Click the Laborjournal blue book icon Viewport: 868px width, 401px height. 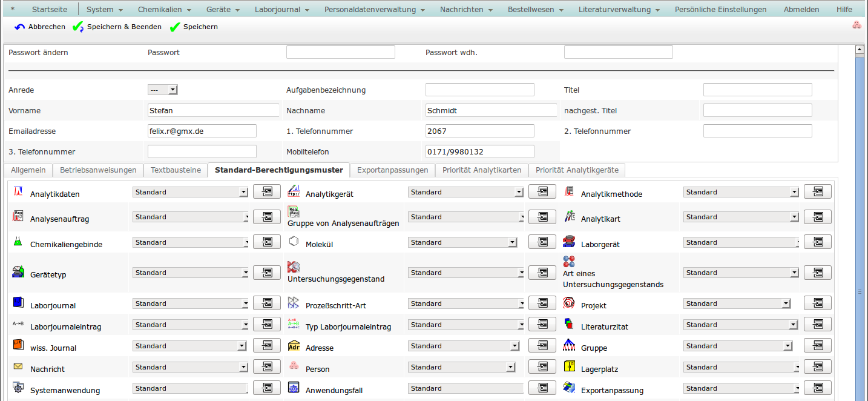pos(18,302)
